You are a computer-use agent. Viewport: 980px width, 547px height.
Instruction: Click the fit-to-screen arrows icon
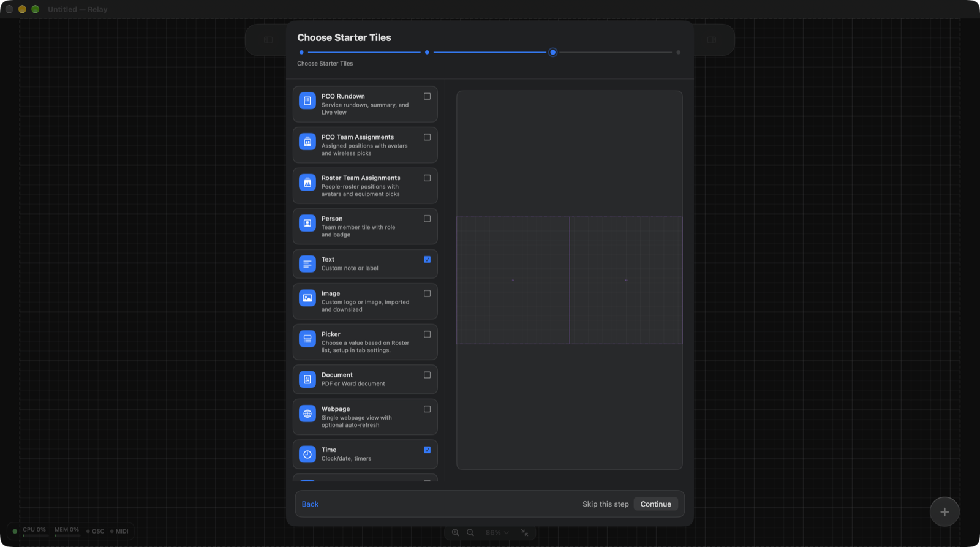pos(524,532)
